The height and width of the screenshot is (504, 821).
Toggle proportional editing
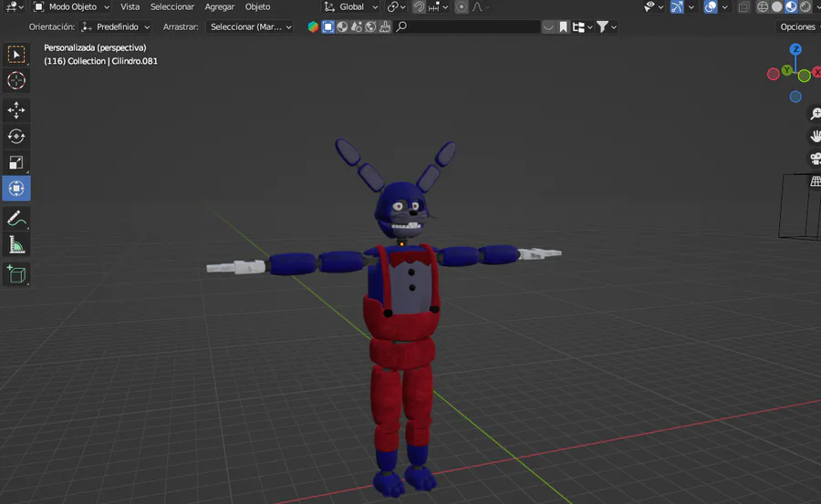[x=462, y=6]
